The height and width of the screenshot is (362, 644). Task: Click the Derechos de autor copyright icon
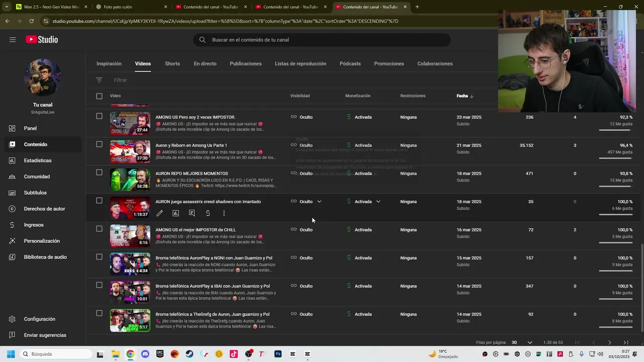(12, 209)
